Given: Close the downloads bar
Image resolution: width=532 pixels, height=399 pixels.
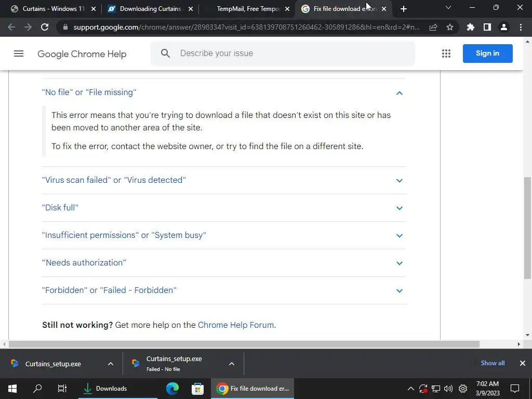Looking at the screenshot, I should tap(523, 363).
